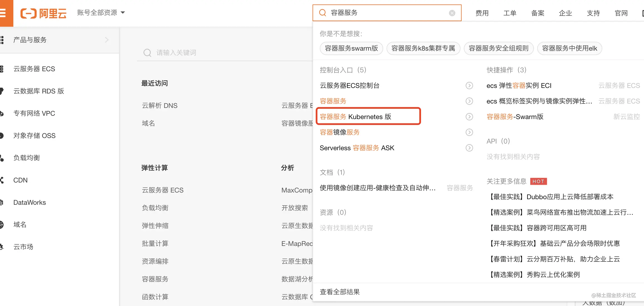This screenshot has height=306, width=644.
Task: Open 云数据库 RDS 版 in the sidebar
Action: click(39, 91)
